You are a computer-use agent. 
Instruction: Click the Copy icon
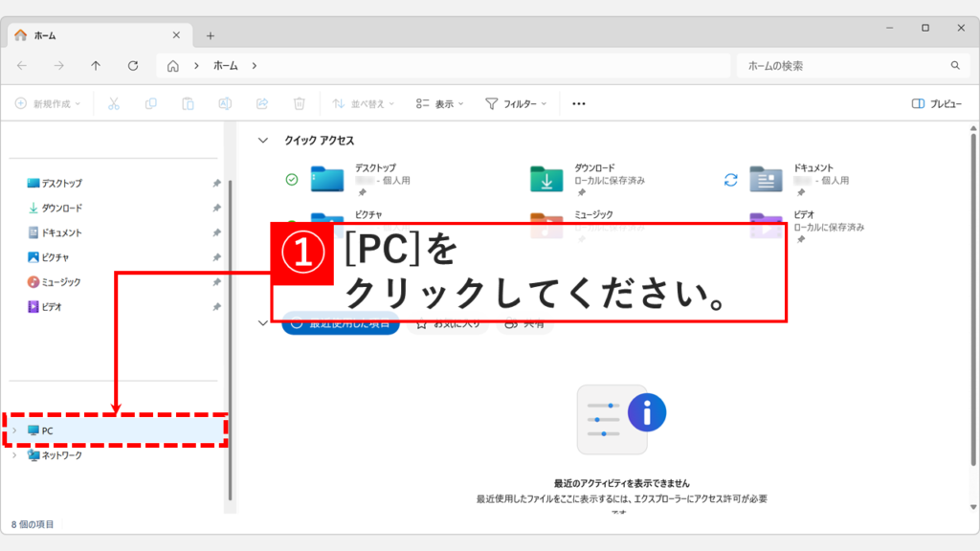[x=150, y=102]
